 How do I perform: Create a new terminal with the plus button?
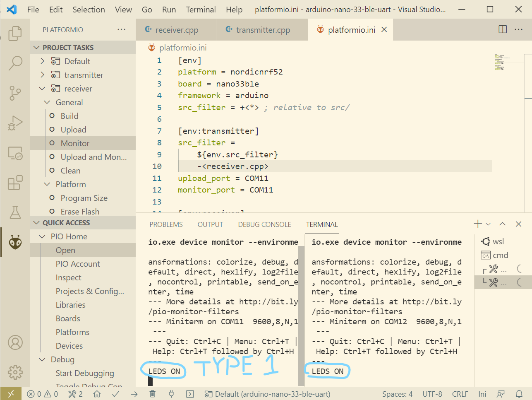pyautogui.click(x=478, y=224)
